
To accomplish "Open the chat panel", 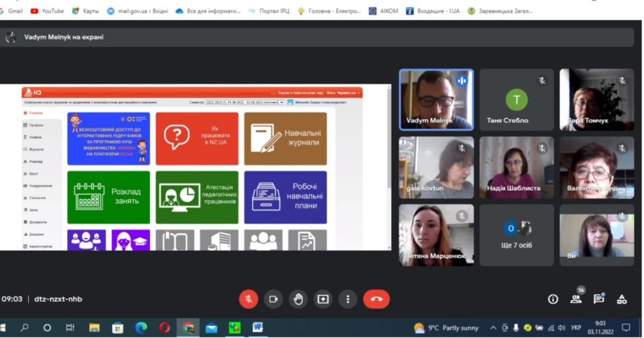I will tap(599, 299).
